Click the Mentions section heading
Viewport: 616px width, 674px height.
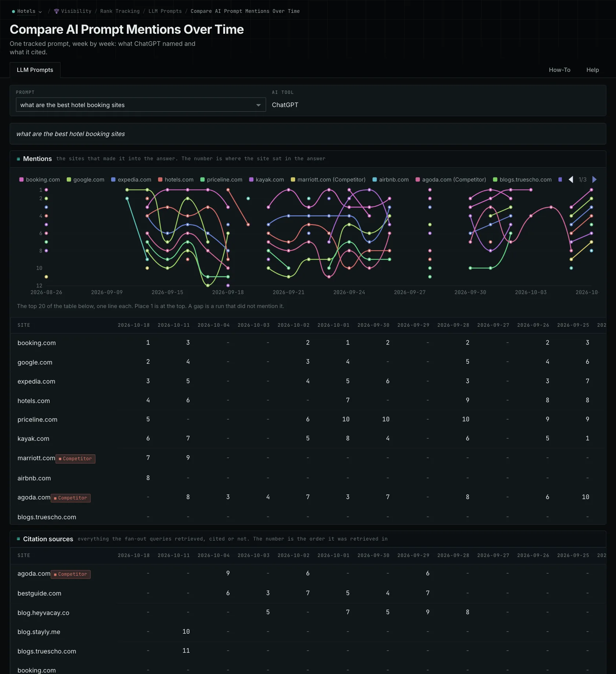(37, 159)
